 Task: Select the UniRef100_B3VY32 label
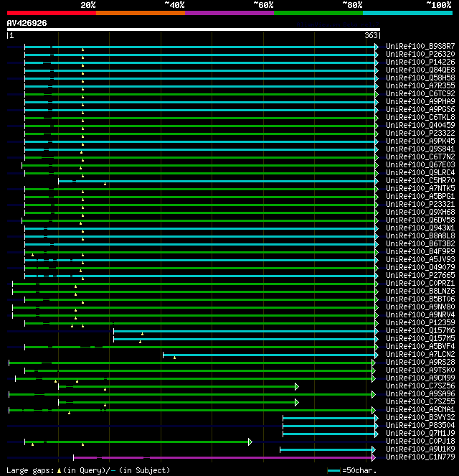tap(420, 417)
